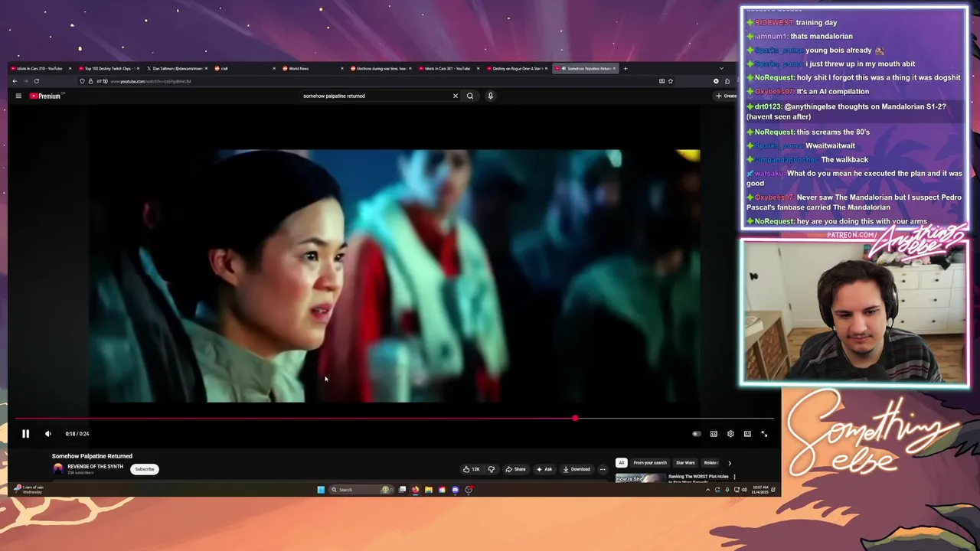The width and height of the screenshot is (980, 551).
Task: Open options menu for recommended video
Action: (734, 477)
